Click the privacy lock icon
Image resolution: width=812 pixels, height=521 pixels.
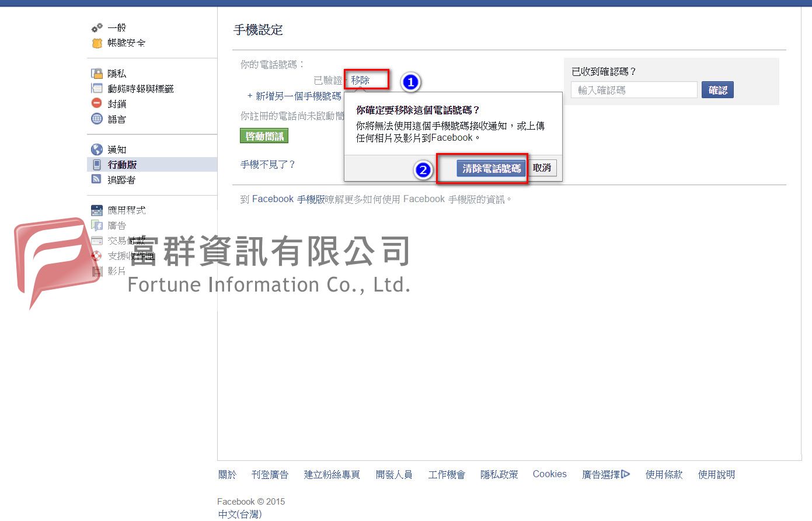(x=97, y=74)
